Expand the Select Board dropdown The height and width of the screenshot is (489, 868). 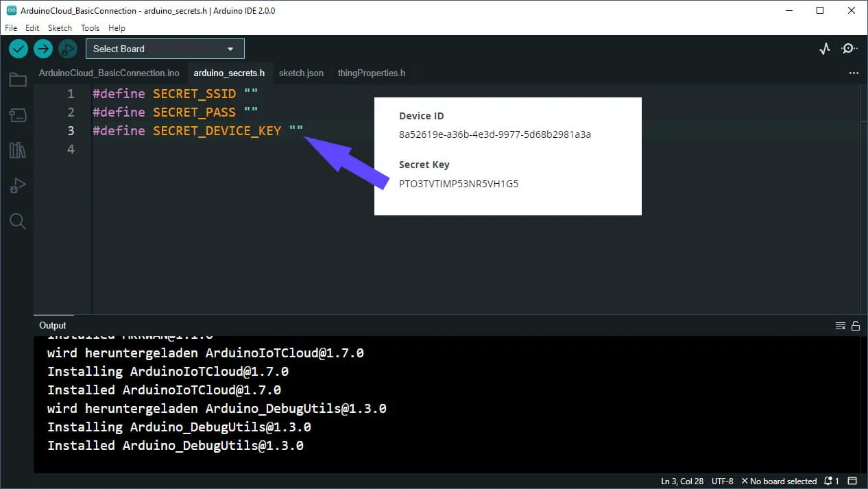click(x=165, y=49)
